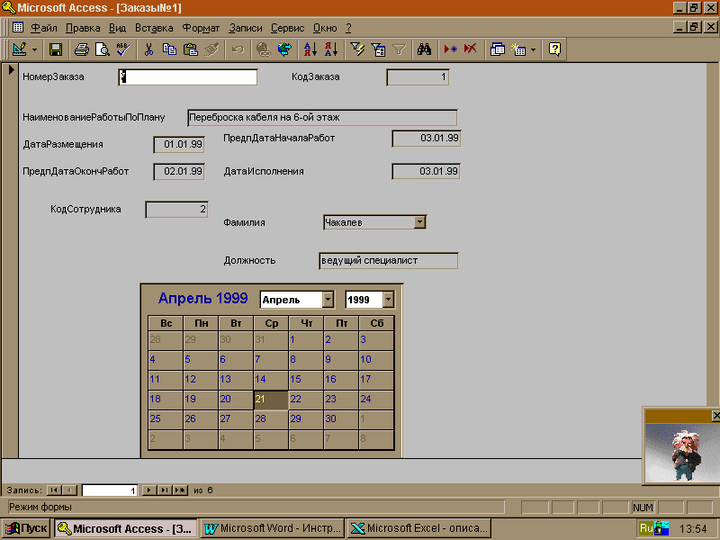
Task: Click the Filter by Selection icon
Action: 357,49
